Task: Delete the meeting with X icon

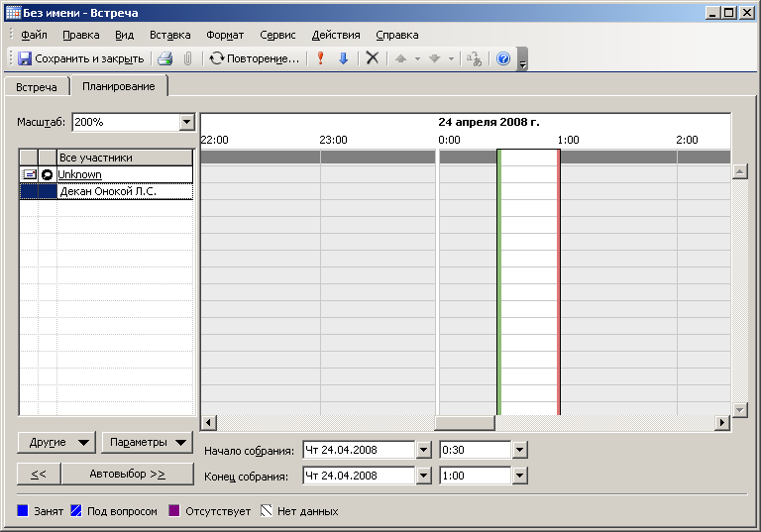Action: (373, 58)
